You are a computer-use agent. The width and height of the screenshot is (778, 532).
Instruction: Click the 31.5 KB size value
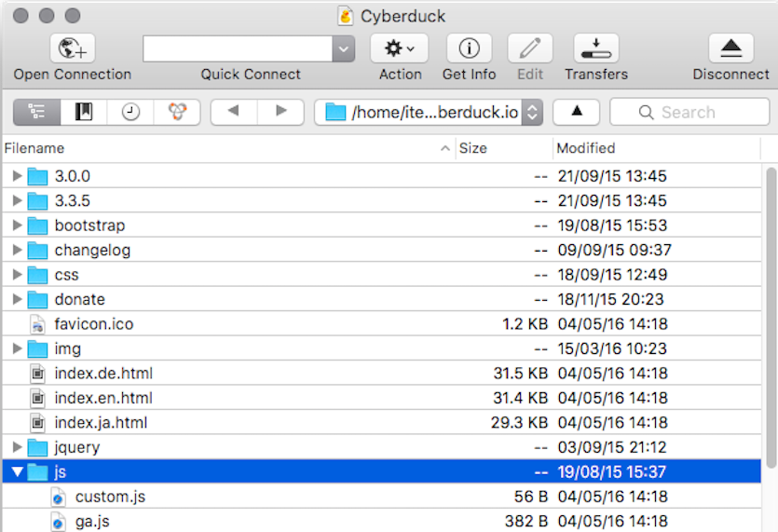(521, 374)
